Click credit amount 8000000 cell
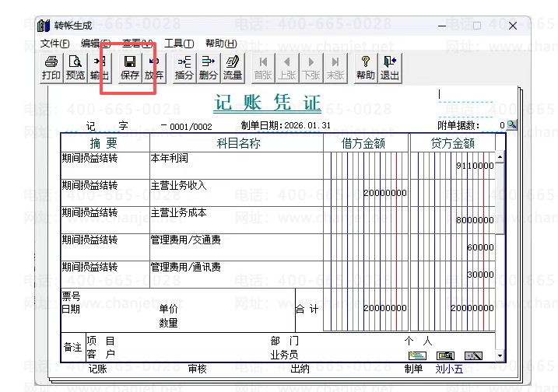Image resolution: width=558 pixels, height=392 pixels. 452,220
